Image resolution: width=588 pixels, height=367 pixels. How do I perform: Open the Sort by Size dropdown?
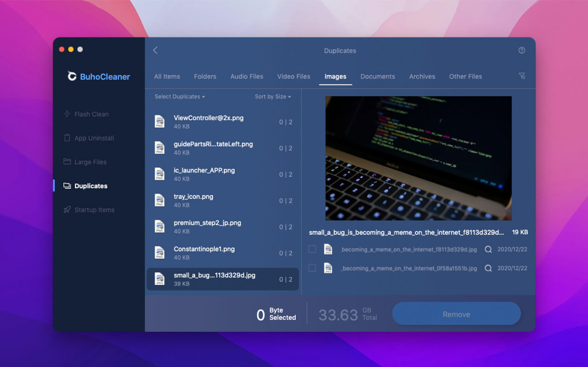[273, 97]
